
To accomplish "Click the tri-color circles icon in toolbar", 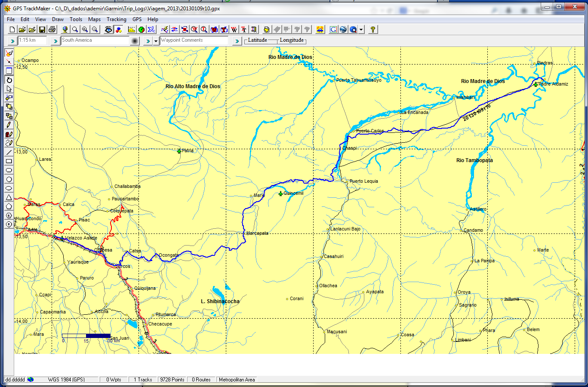I will pos(118,30).
